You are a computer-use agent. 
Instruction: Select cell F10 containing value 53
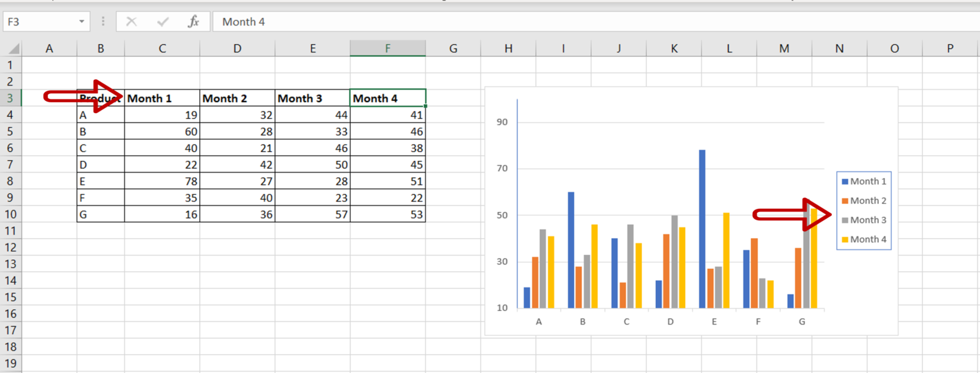click(387, 214)
